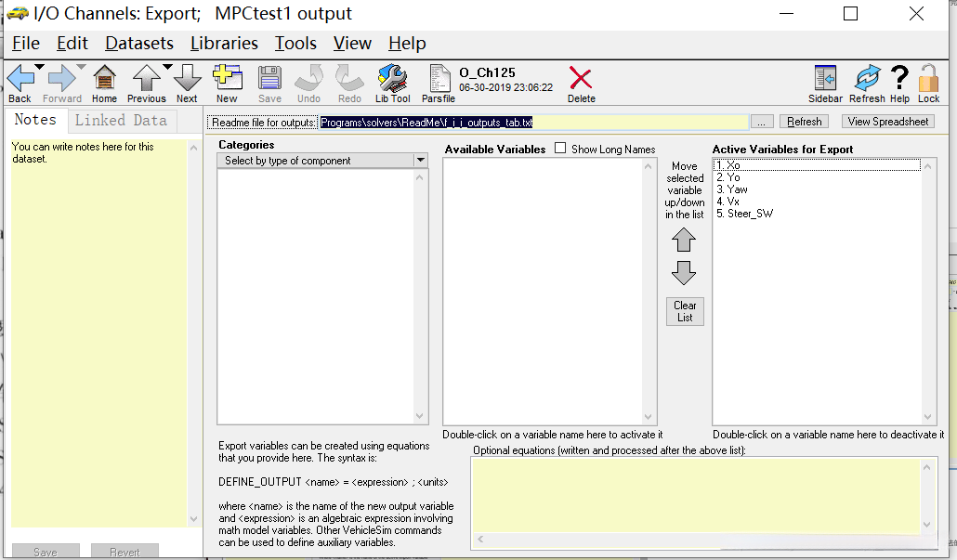Create a New dataset via toolbar icon
The image size is (957, 560).
tap(227, 79)
